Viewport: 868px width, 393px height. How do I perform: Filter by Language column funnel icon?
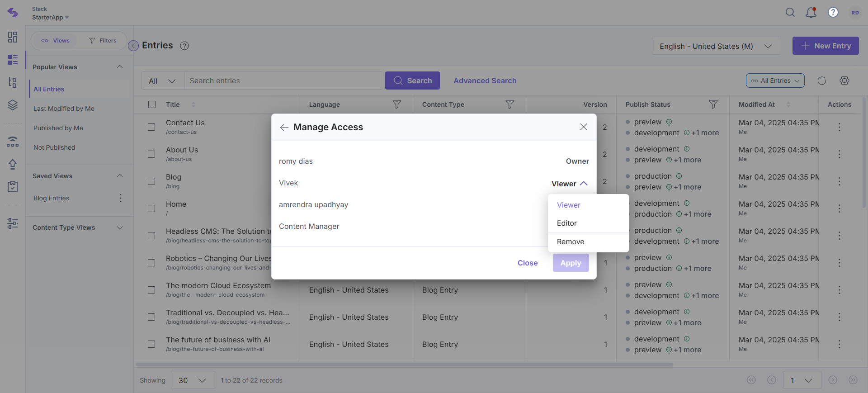point(397,104)
